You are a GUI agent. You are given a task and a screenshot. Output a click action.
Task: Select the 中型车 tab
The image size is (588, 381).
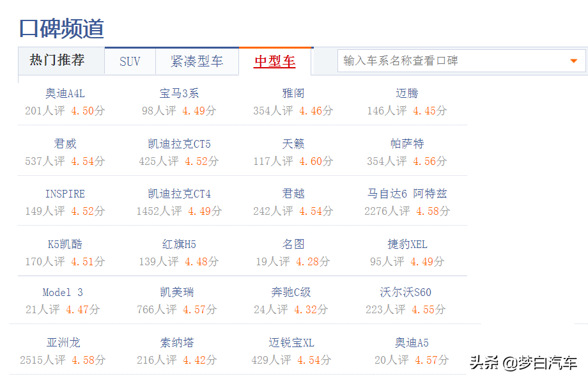tap(275, 61)
